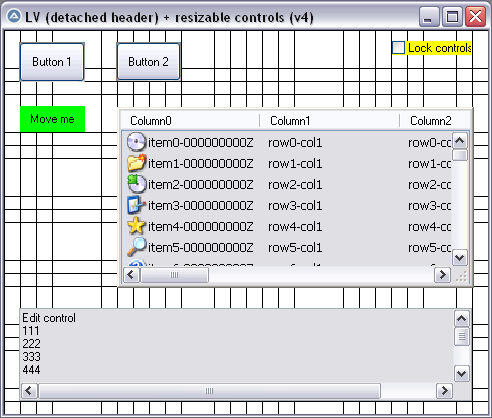
Task: Select the disc icon for item2
Action: point(136,184)
